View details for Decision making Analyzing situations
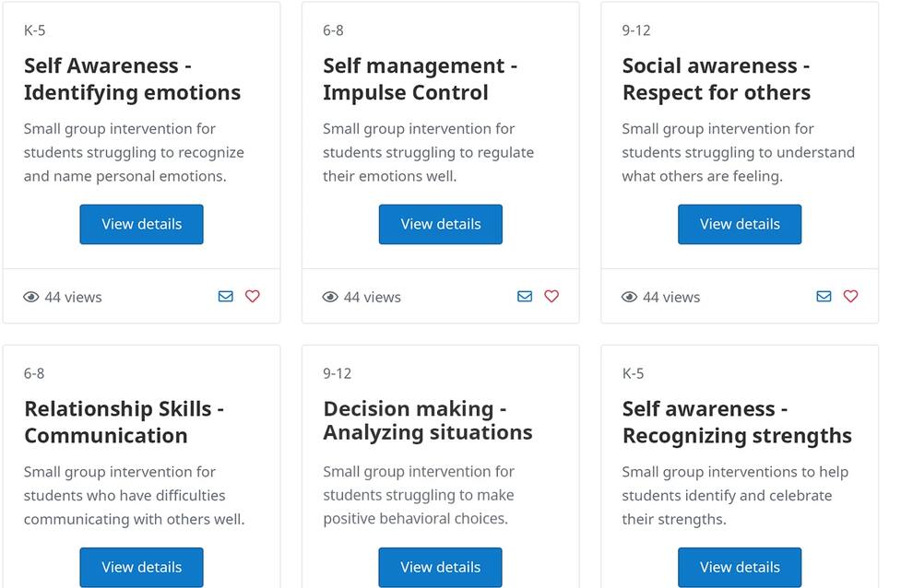This screenshot has width=913, height=588. click(441, 567)
